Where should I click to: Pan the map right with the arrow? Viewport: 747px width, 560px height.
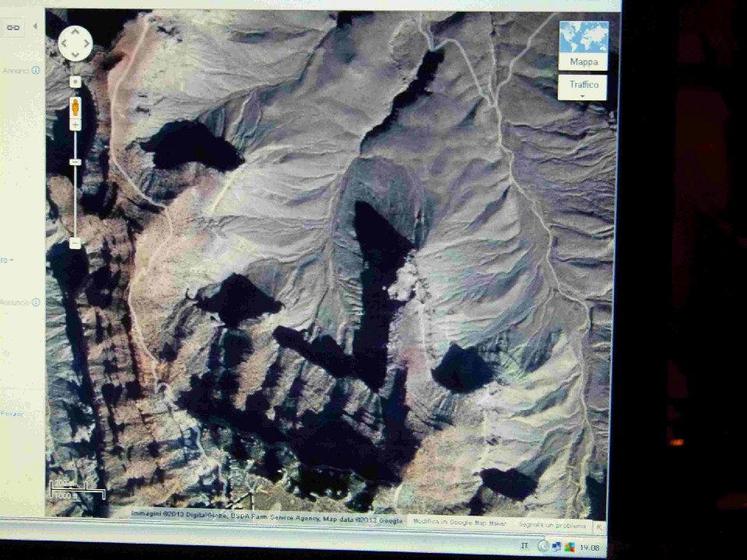pyautogui.click(x=86, y=44)
